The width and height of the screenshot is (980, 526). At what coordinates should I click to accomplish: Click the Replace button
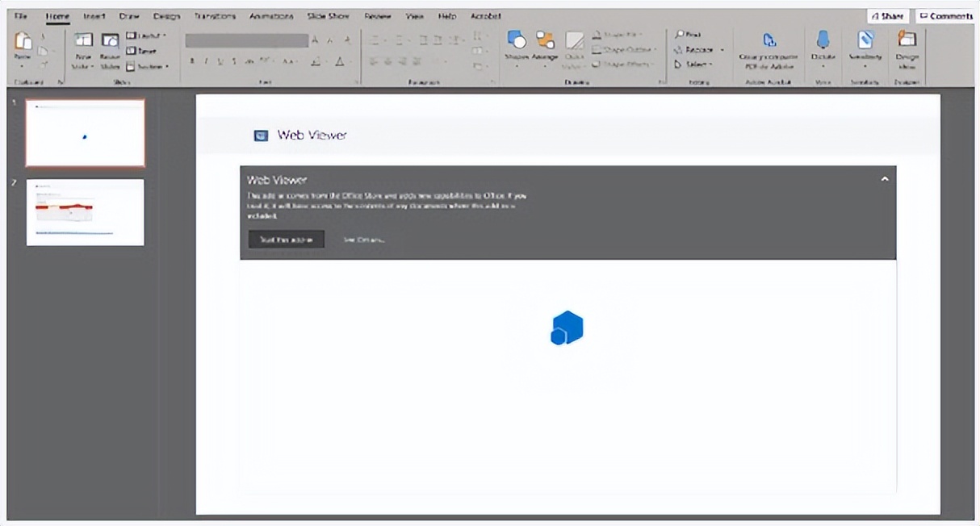coord(699,50)
